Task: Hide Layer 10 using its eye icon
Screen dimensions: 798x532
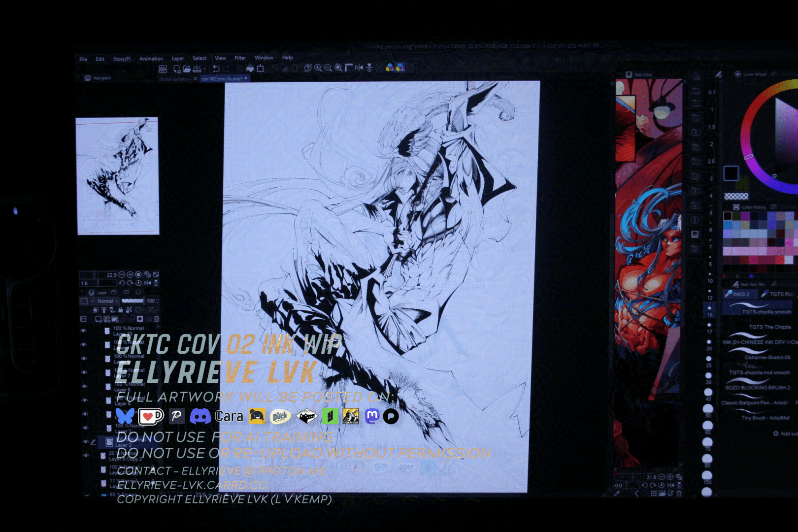Action: tap(83, 331)
